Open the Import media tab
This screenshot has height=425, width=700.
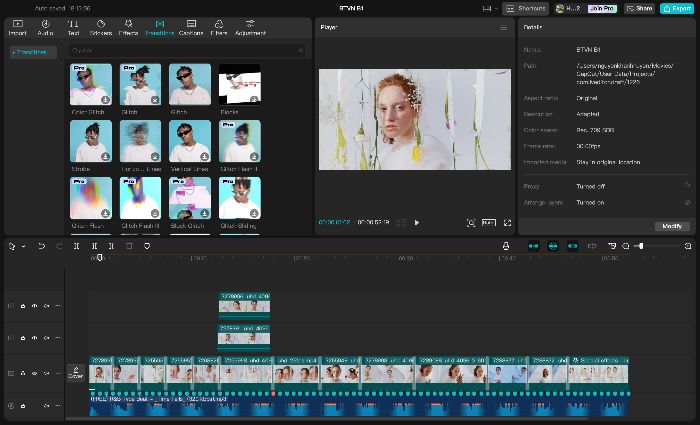(17, 28)
